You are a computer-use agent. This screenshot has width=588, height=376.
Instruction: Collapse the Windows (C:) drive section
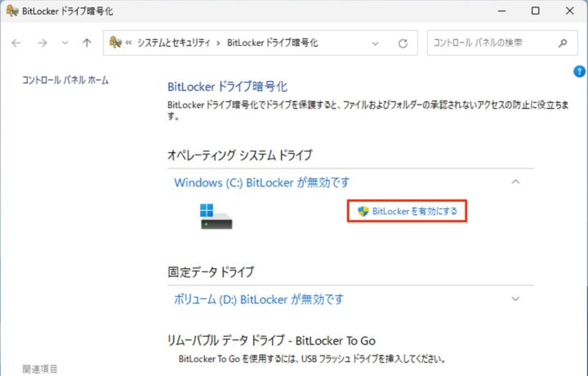click(x=515, y=182)
